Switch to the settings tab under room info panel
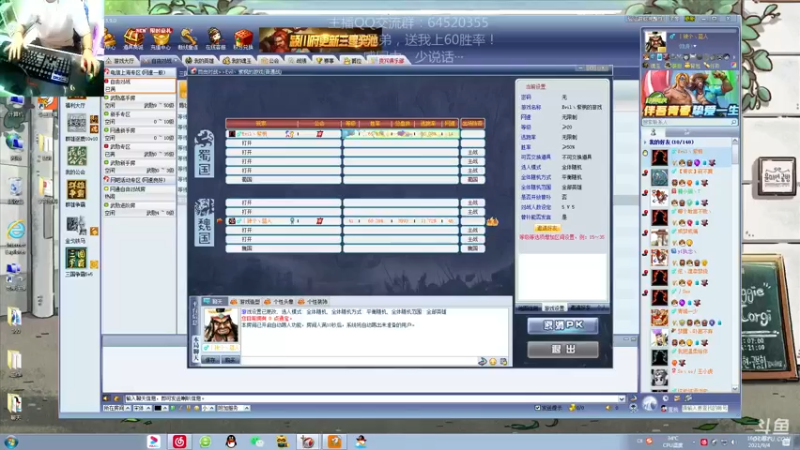Viewport: 800px width, 450px height. coord(555,308)
